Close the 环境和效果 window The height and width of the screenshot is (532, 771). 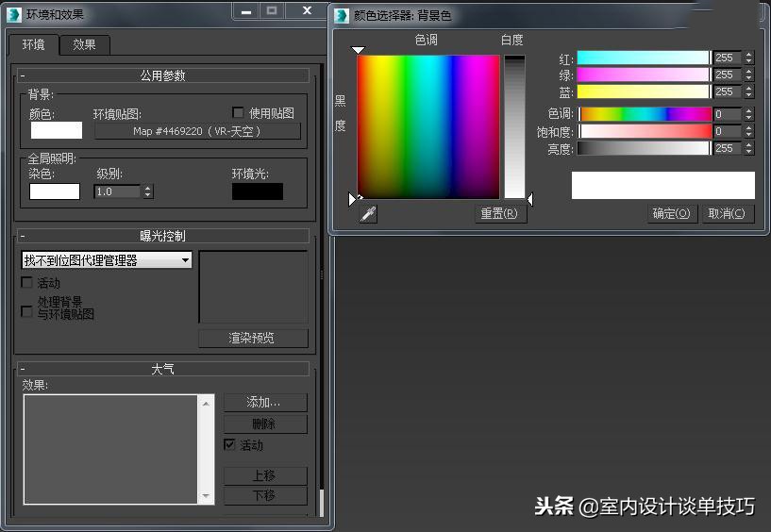(308, 10)
